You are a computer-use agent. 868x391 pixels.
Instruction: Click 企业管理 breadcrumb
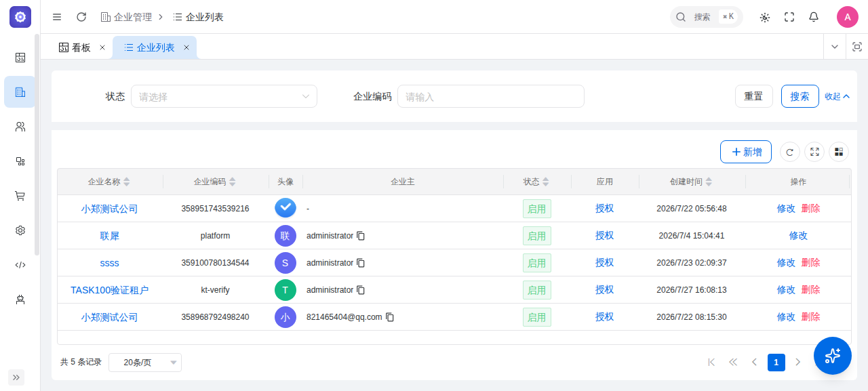126,17
